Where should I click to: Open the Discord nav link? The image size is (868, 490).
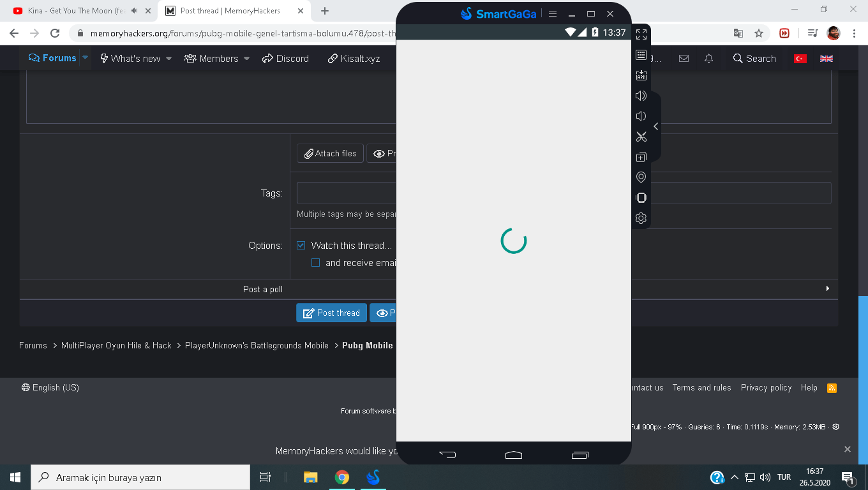click(285, 59)
